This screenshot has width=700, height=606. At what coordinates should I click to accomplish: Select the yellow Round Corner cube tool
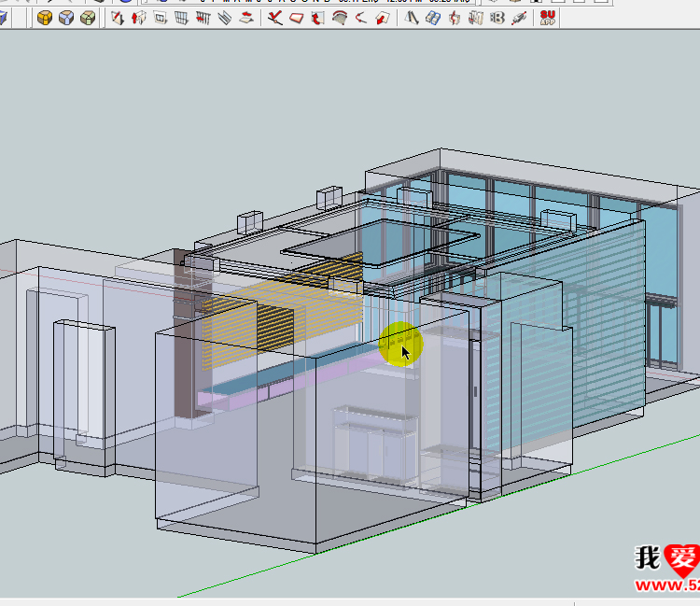point(45,19)
